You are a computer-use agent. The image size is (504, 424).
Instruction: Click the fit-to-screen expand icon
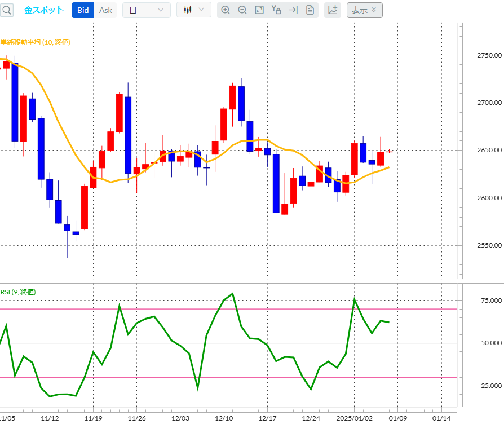(x=259, y=10)
